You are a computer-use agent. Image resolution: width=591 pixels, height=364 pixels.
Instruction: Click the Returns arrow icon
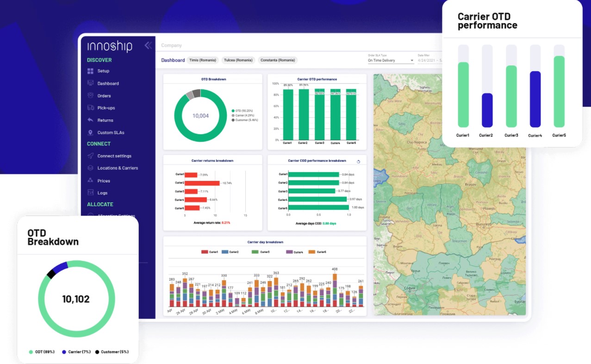tap(90, 120)
